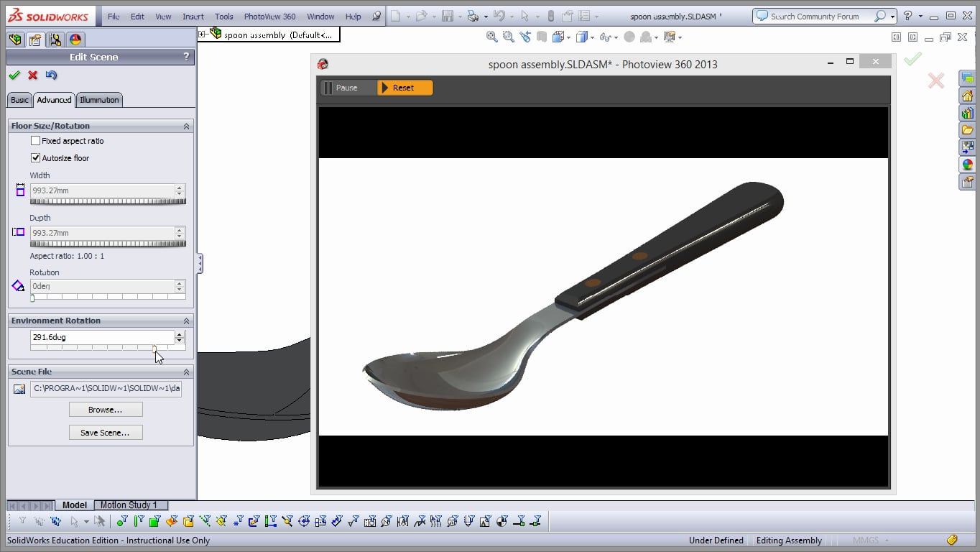980x552 pixels.
Task: Open Design Library in task pane
Action: tap(967, 113)
